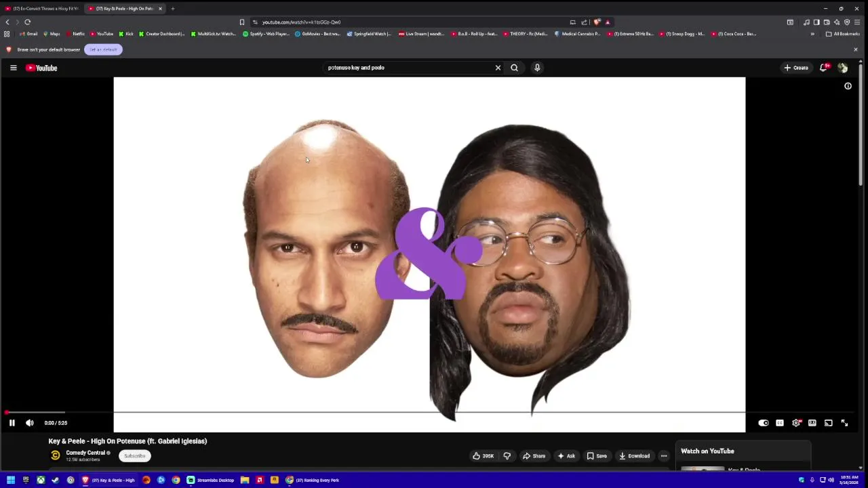Close the Key & Peele tab
The image size is (868, 488).
coord(161,9)
